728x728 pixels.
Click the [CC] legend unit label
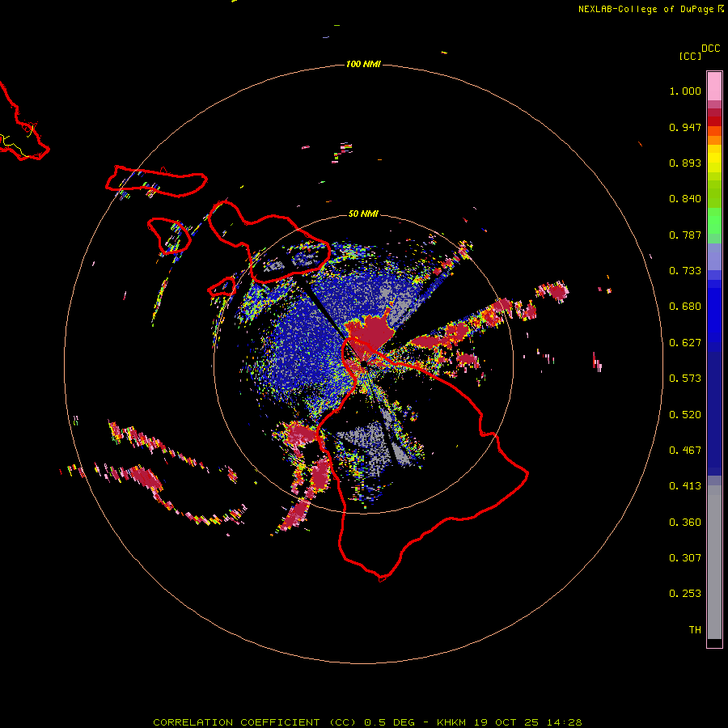tap(690, 56)
